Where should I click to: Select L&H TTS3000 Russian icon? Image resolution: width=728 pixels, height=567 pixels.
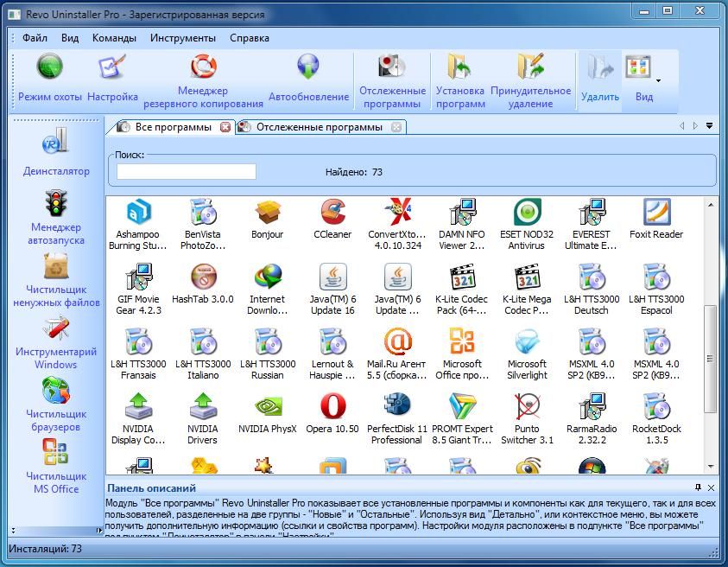coord(268,341)
